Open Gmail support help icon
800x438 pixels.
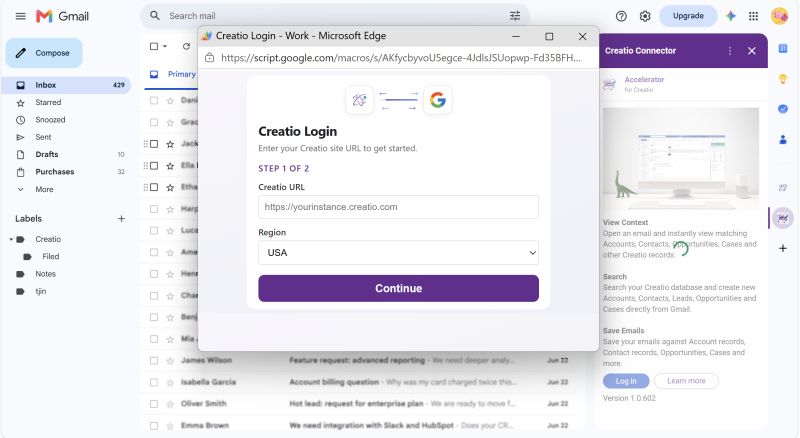pos(621,16)
